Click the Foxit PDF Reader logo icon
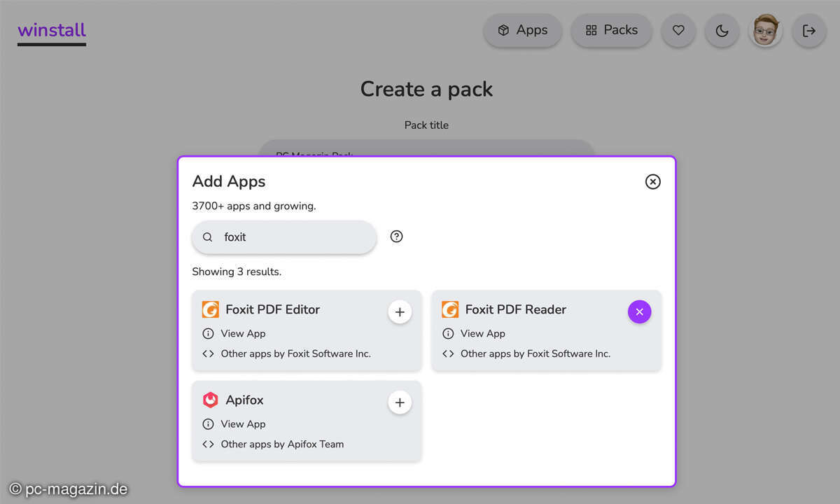 (450, 309)
